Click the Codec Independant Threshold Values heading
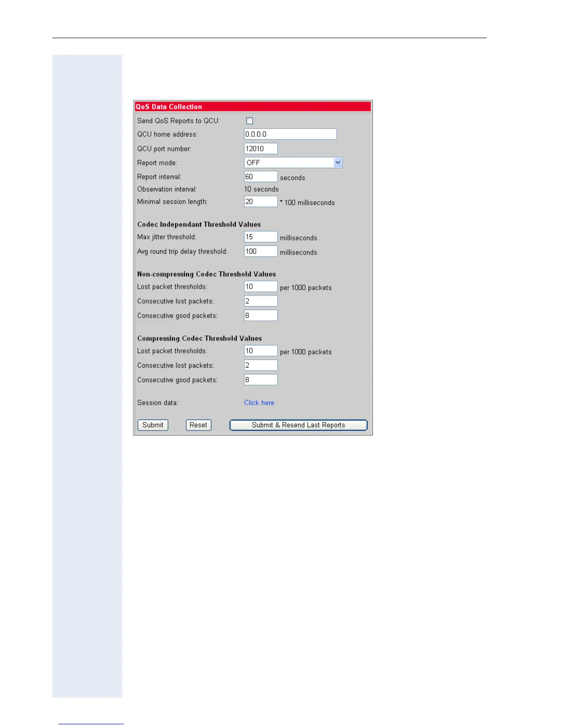Viewport: 563px width, 728px height. coord(199,224)
